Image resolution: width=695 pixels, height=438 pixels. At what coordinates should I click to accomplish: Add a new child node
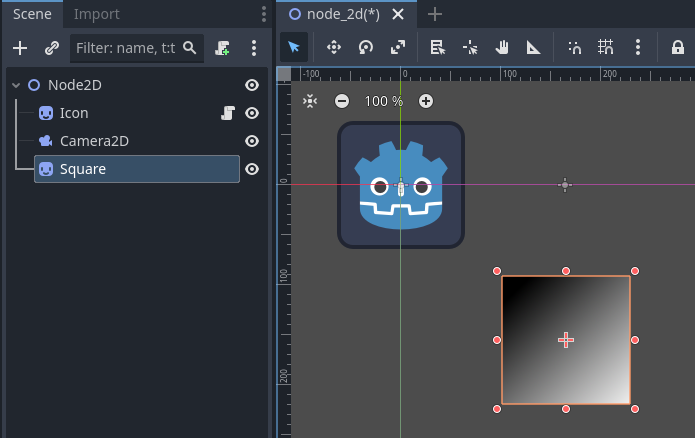pyautogui.click(x=20, y=48)
